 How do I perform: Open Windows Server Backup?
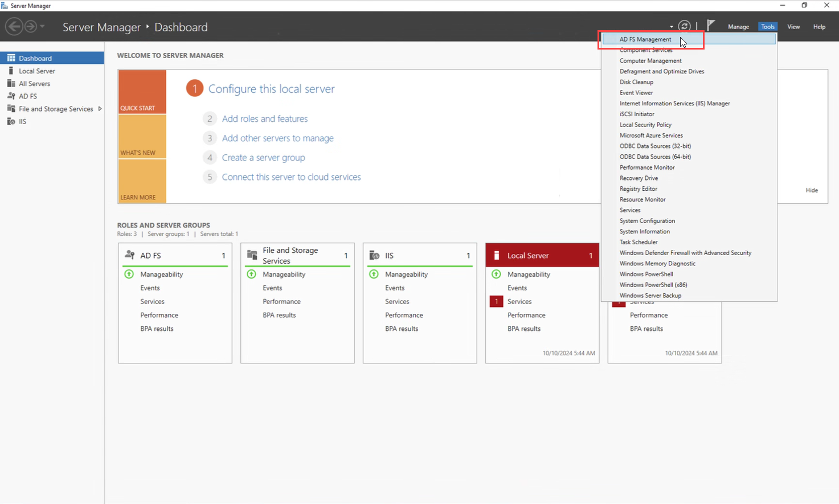689,296
